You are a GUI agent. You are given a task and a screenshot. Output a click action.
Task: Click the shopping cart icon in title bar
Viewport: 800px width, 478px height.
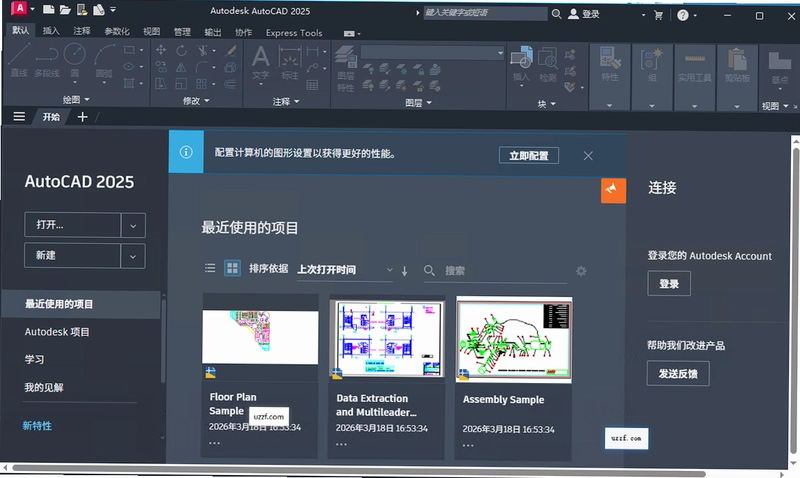(658, 15)
